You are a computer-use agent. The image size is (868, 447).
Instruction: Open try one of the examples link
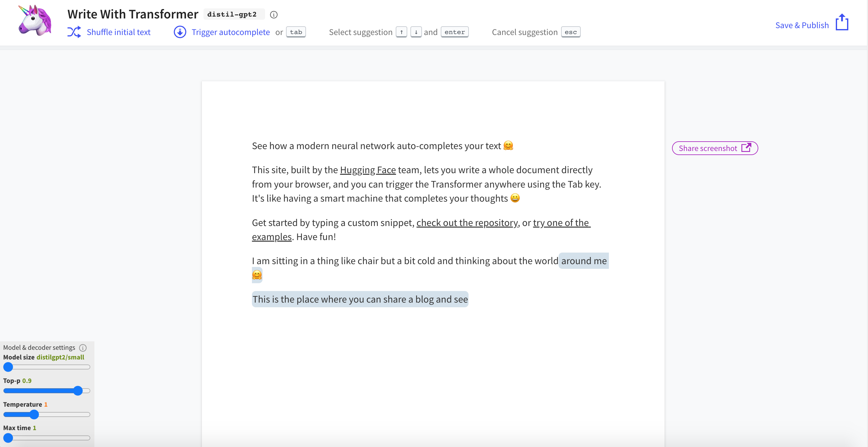tap(561, 223)
